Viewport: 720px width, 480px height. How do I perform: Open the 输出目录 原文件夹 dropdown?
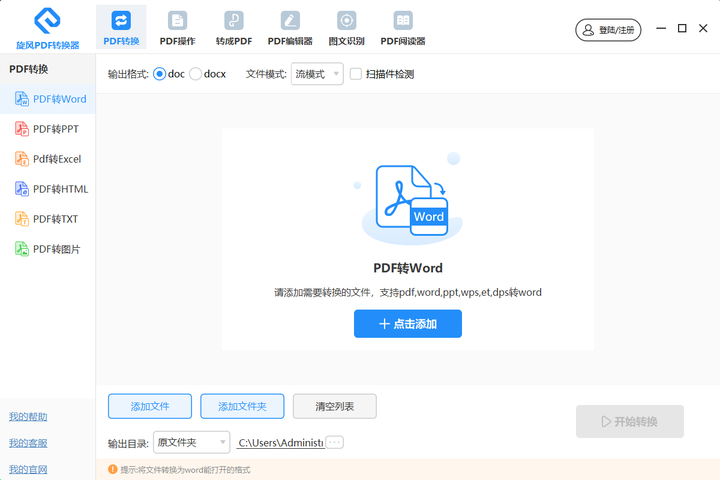point(191,442)
